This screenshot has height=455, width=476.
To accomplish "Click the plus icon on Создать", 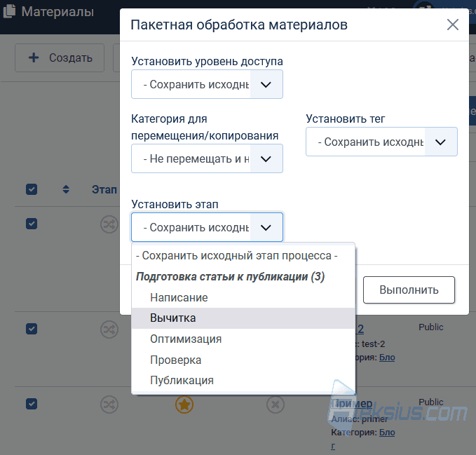I will [x=34, y=57].
